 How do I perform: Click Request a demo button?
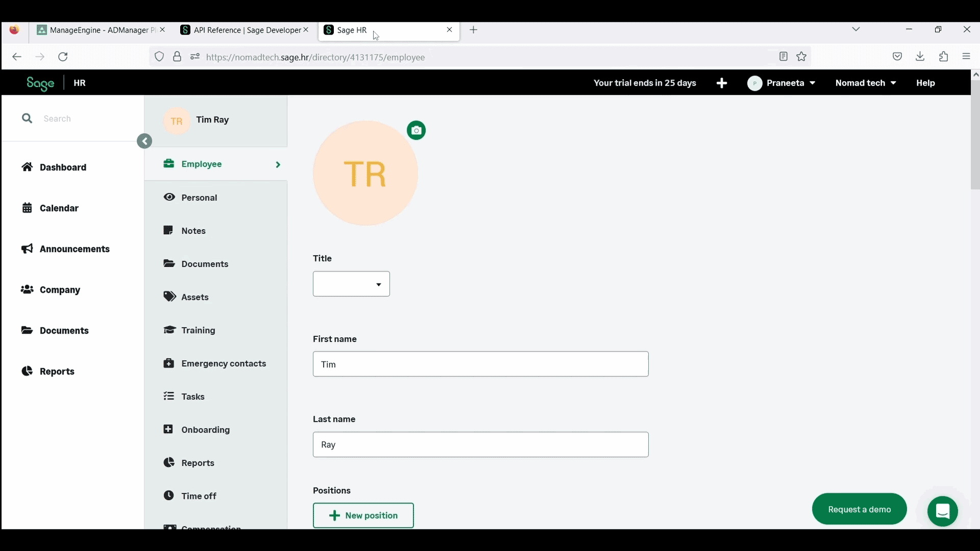[859, 509]
